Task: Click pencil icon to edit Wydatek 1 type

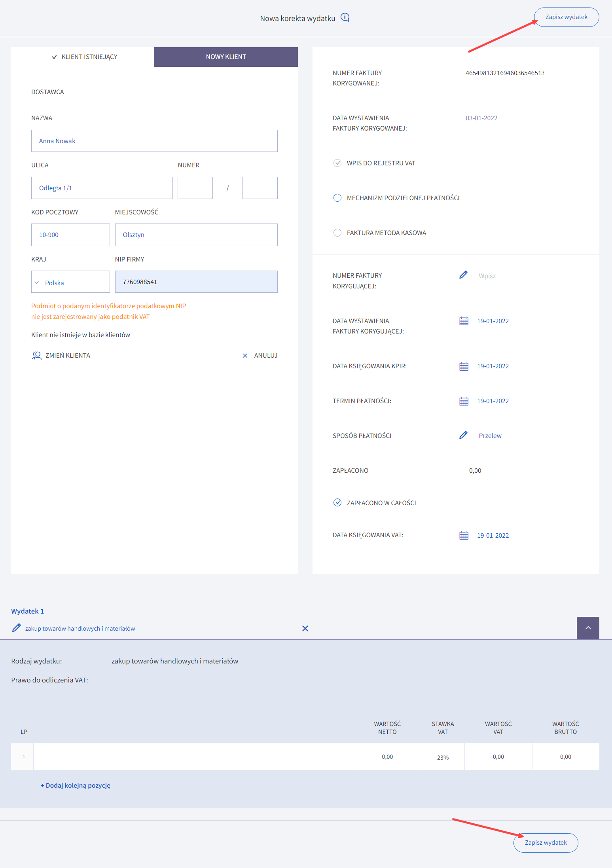Action: coord(17,628)
